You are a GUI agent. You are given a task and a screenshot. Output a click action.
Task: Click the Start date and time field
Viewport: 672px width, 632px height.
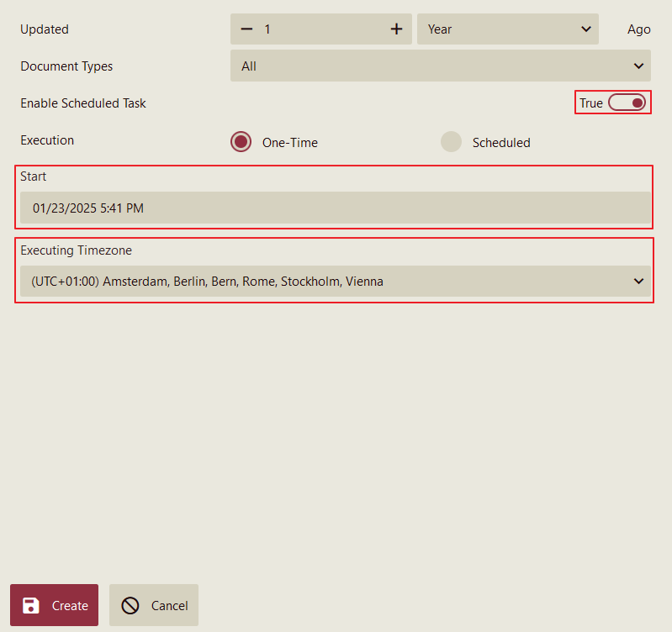pyautogui.click(x=334, y=208)
